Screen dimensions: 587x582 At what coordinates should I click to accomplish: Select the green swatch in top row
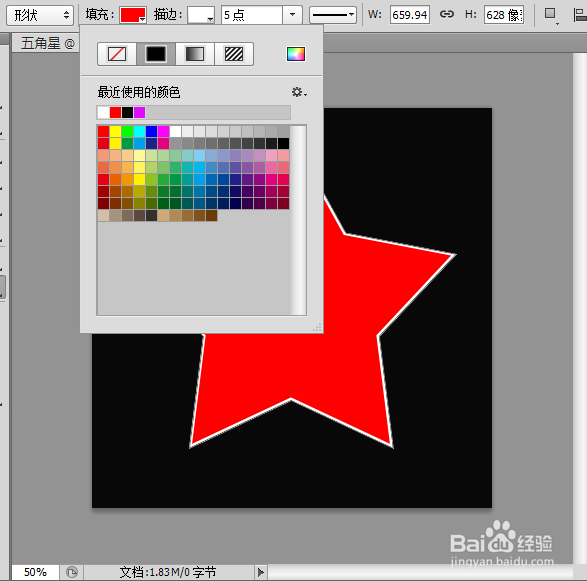point(127,131)
